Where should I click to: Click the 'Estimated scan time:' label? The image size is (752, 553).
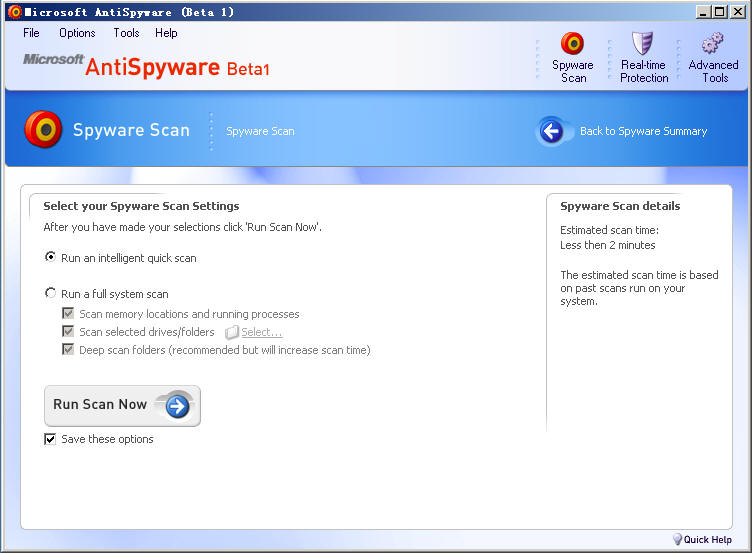609,230
